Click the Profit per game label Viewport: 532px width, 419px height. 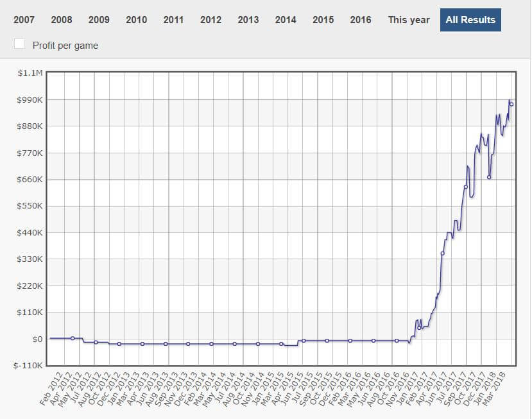click(x=65, y=46)
